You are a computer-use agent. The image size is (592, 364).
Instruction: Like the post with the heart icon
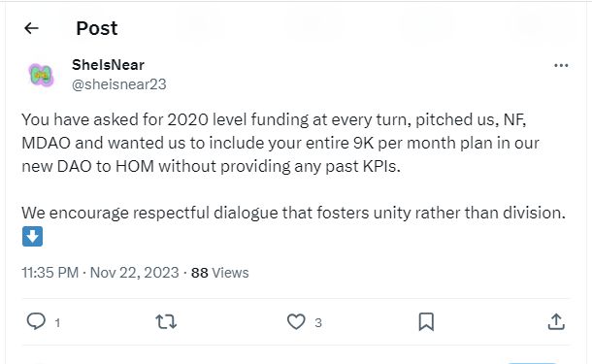tap(296, 322)
